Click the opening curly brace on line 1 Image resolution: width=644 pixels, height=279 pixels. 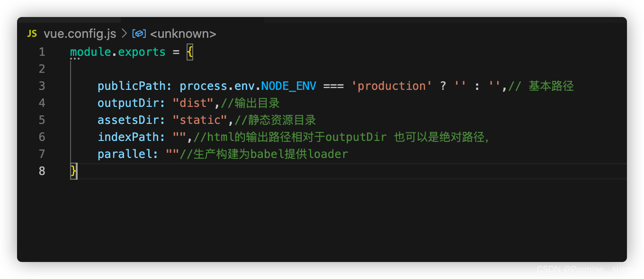(190, 52)
